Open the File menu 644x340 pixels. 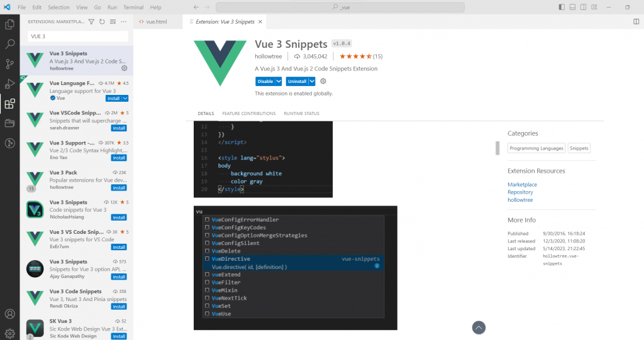pos(22,8)
